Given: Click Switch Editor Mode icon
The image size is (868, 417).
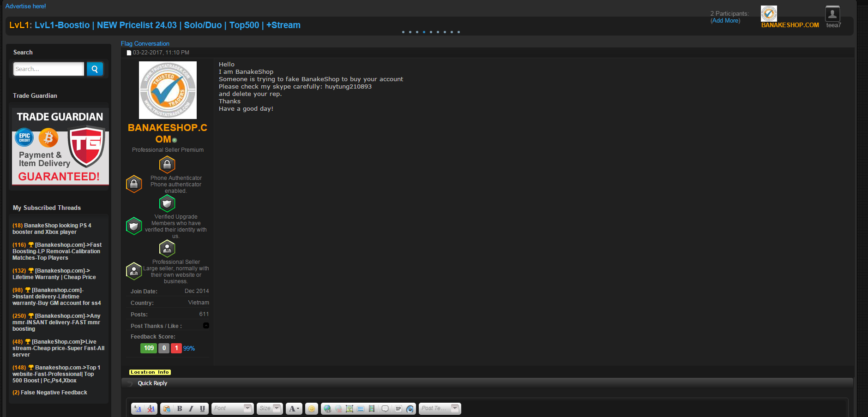Looking at the screenshot, I should point(138,409).
